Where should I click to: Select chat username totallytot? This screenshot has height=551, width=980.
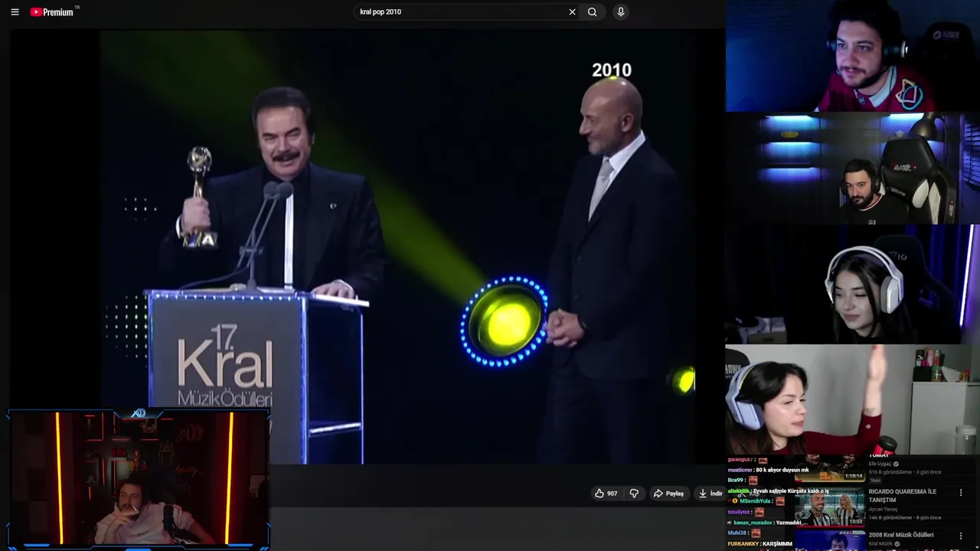tap(739, 512)
